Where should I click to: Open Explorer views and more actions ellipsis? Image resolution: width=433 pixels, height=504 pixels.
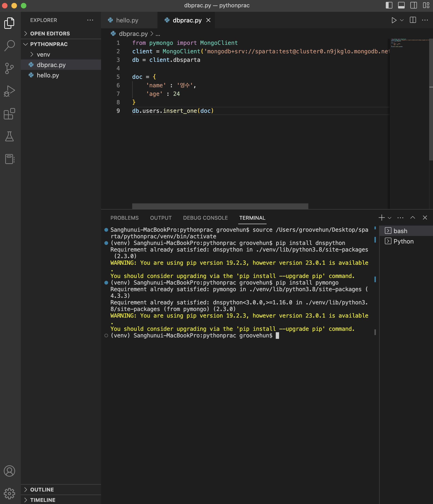click(90, 20)
